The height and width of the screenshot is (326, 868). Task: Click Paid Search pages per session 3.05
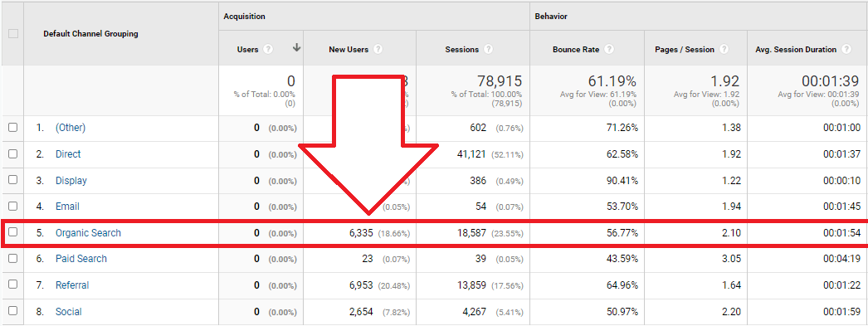coord(731,259)
